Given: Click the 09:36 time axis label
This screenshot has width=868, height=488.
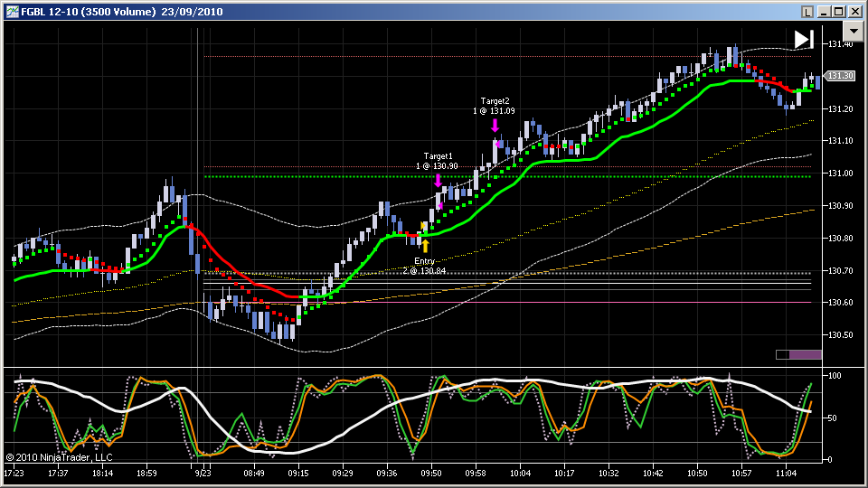Looking at the screenshot, I should pyautogui.click(x=387, y=473).
